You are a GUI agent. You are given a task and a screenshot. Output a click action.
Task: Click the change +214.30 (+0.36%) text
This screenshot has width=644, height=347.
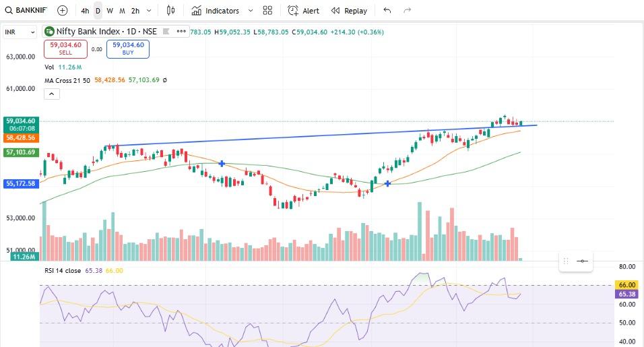click(357, 32)
